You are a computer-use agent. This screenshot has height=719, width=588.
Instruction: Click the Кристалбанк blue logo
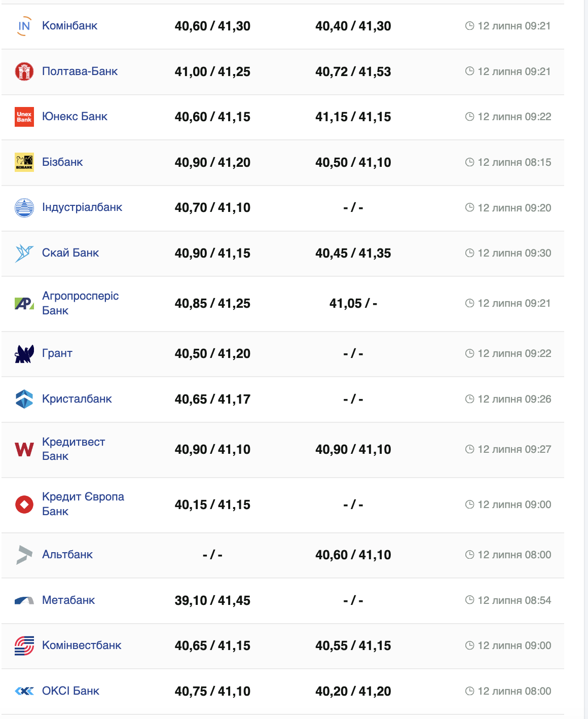coord(24,399)
